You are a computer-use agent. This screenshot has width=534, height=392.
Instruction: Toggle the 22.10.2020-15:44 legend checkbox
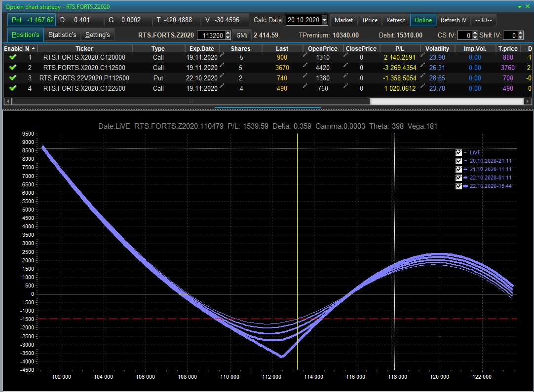(x=459, y=186)
